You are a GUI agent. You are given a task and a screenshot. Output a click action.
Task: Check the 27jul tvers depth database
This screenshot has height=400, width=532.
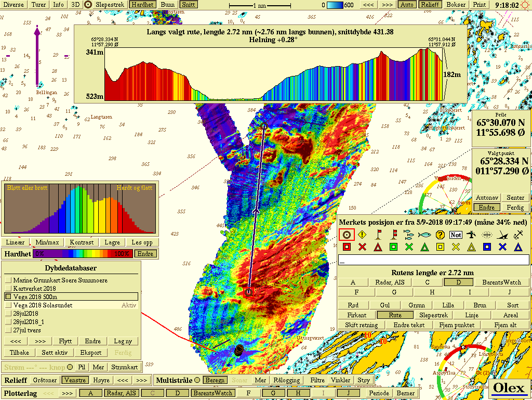8,330
